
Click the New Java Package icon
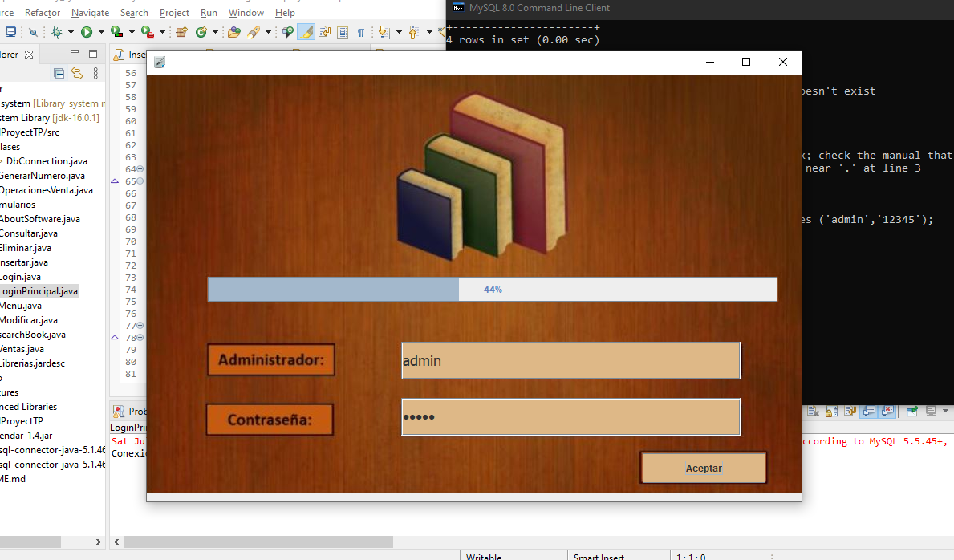click(x=181, y=31)
